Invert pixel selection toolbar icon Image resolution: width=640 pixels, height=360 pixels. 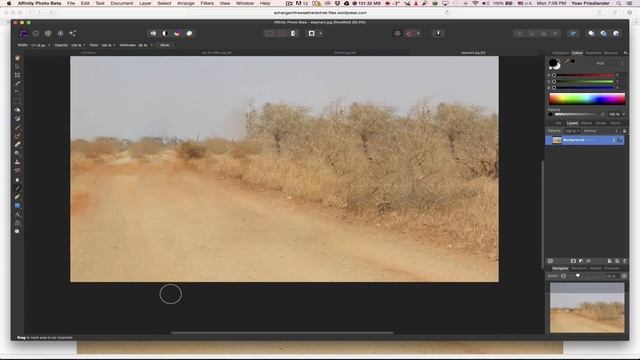coord(293,33)
